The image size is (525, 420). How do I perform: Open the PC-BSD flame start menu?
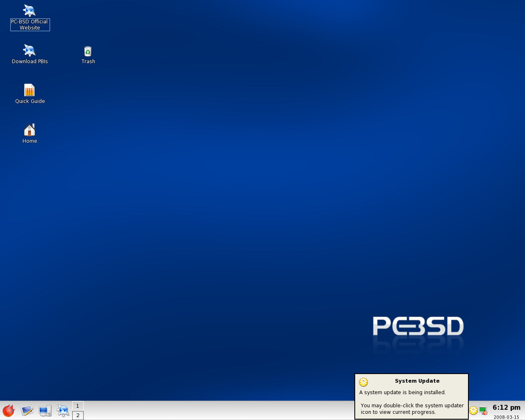point(9,411)
